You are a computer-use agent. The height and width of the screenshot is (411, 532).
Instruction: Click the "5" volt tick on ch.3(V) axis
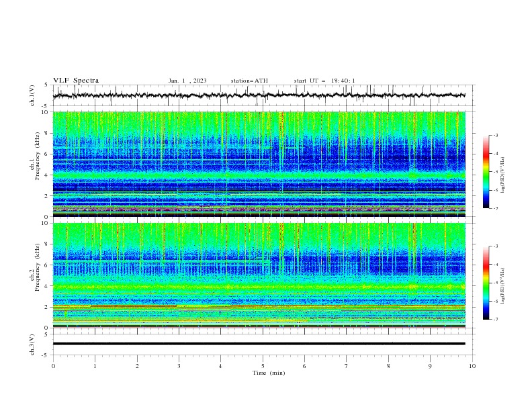[x=46, y=334]
